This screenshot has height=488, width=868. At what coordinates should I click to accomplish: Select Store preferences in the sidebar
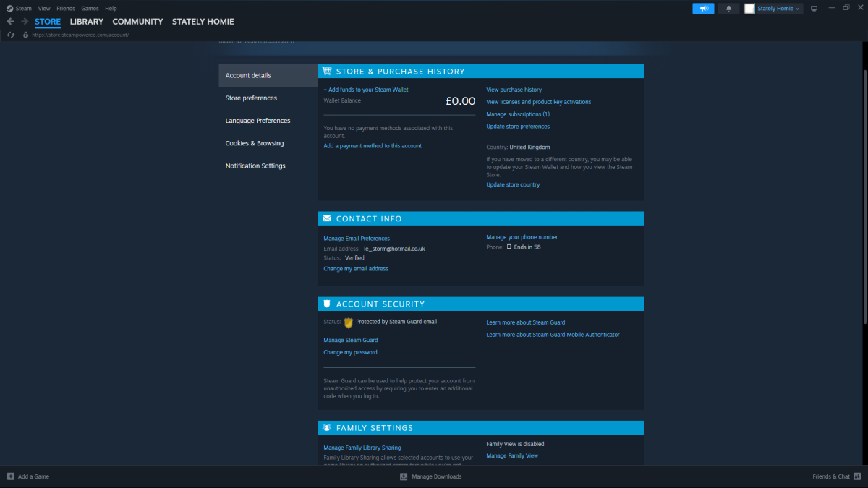point(251,98)
